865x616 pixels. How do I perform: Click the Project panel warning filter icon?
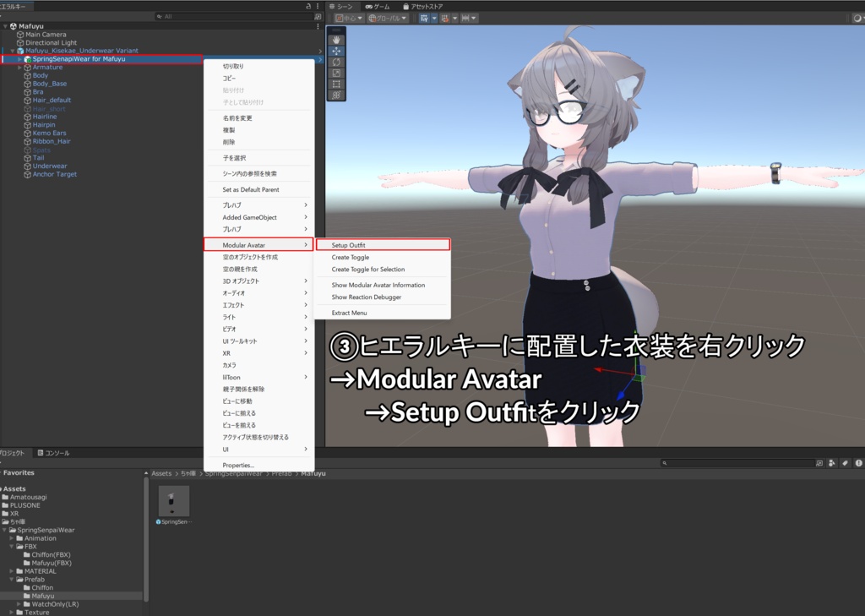pyautogui.click(x=858, y=463)
